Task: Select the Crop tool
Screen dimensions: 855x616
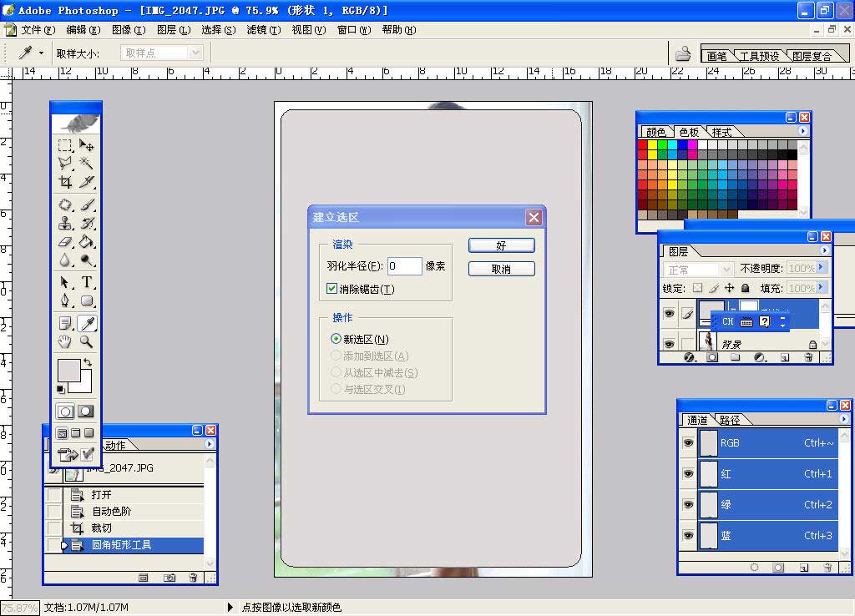Action: 65,181
